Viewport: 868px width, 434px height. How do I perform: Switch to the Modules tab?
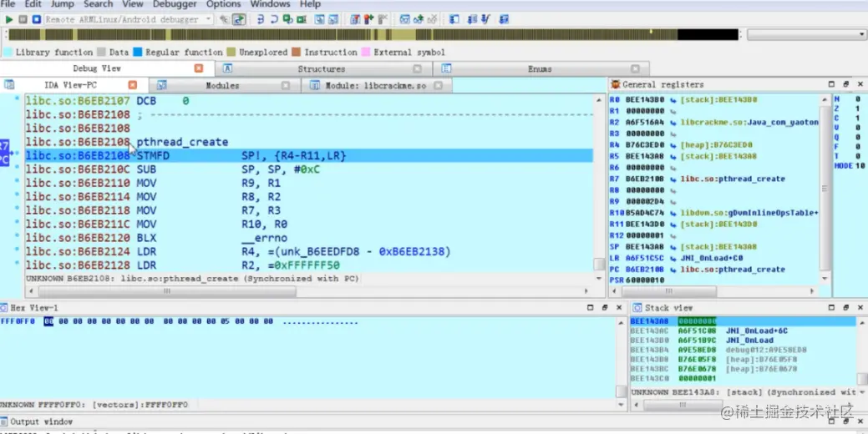(222, 86)
